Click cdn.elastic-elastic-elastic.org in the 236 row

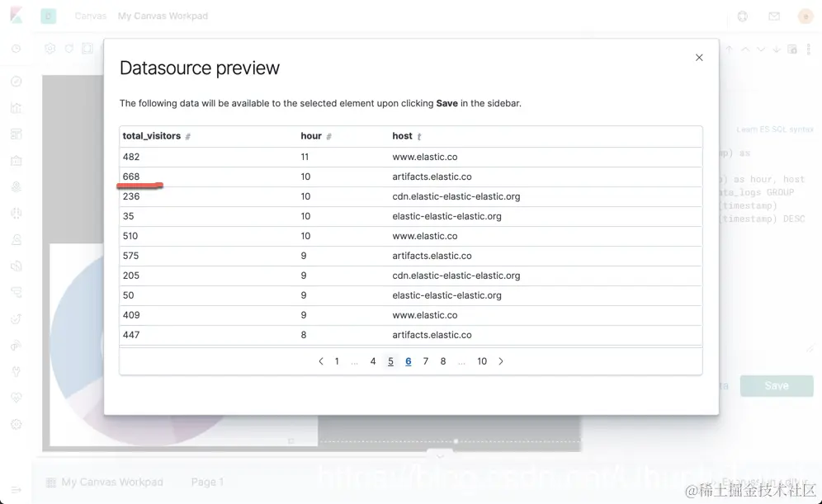pyautogui.click(x=456, y=196)
